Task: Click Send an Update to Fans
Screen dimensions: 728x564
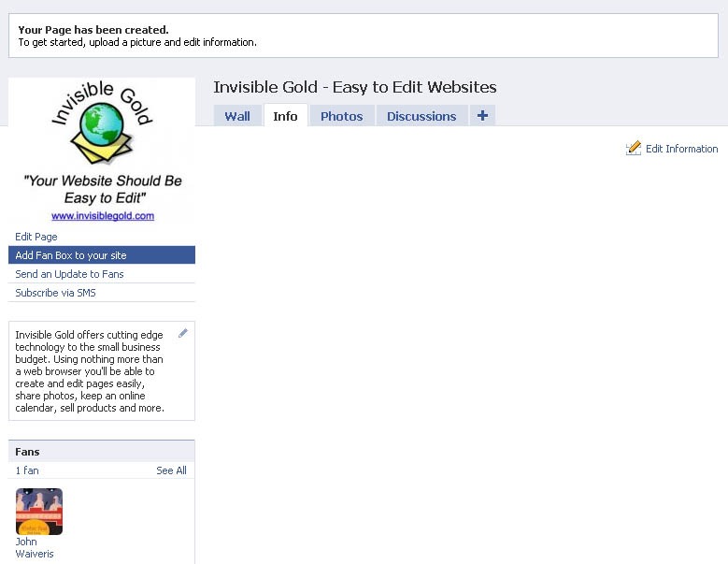Action: click(70, 274)
